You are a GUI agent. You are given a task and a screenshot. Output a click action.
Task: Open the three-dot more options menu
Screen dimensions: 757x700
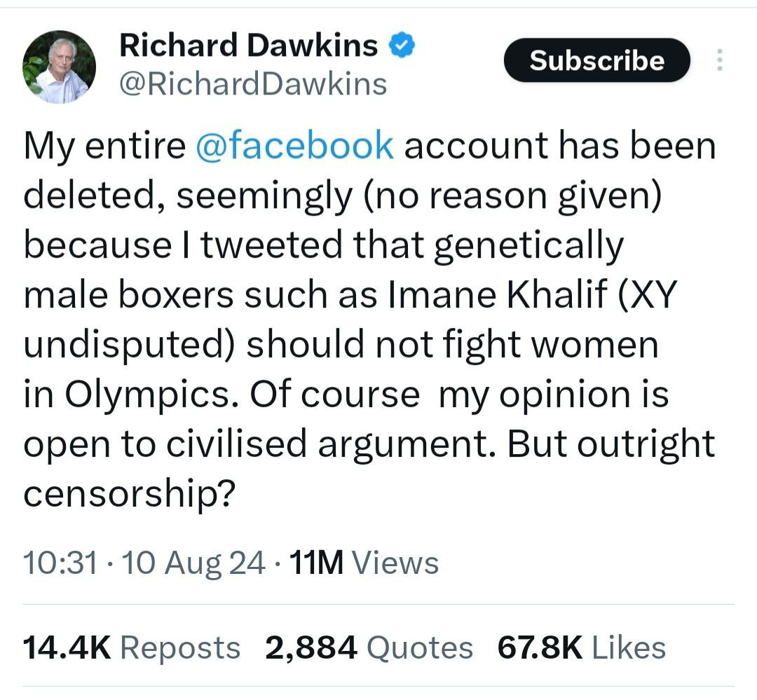(x=718, y=61)
